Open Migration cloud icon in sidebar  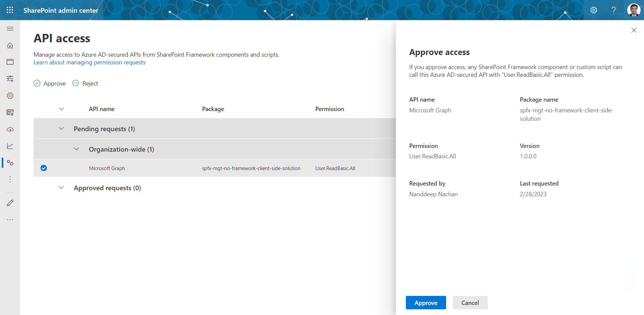pyautogui.click(x=10, y=129)
